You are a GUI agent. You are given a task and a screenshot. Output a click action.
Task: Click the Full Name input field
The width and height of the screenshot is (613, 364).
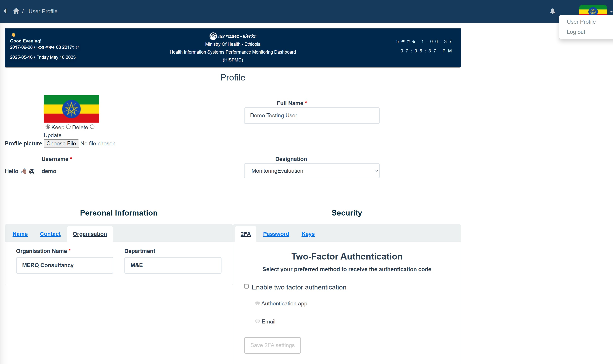311,115
